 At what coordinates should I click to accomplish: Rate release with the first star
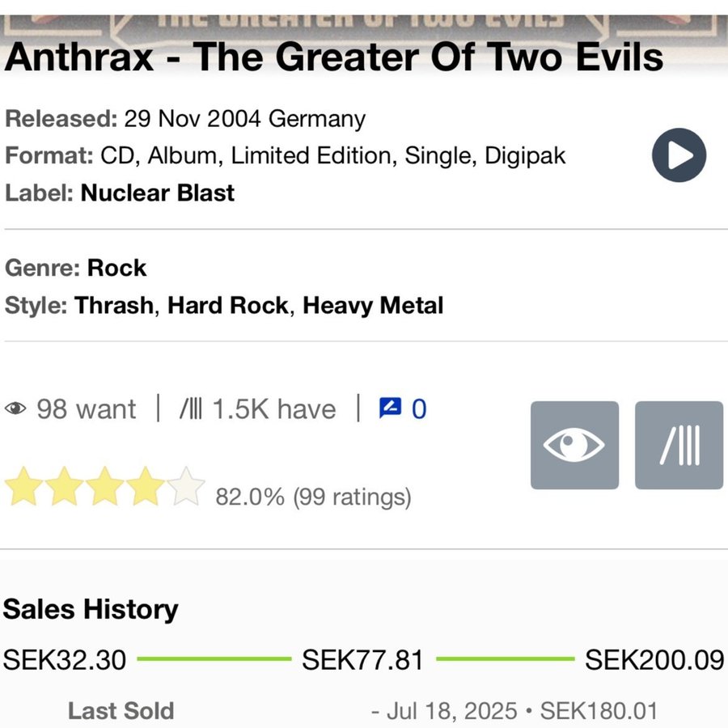click(x=23, y=486)
